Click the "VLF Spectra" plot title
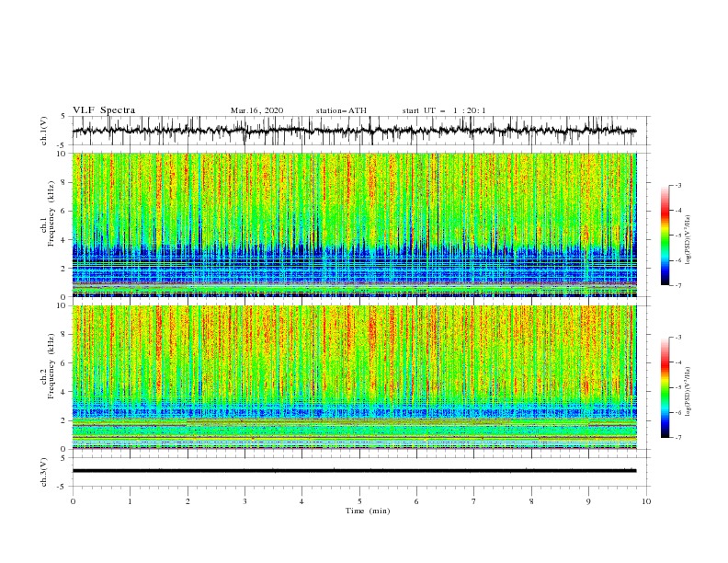Viewport: 728px width, 563px height. click(x=104, y=110)
